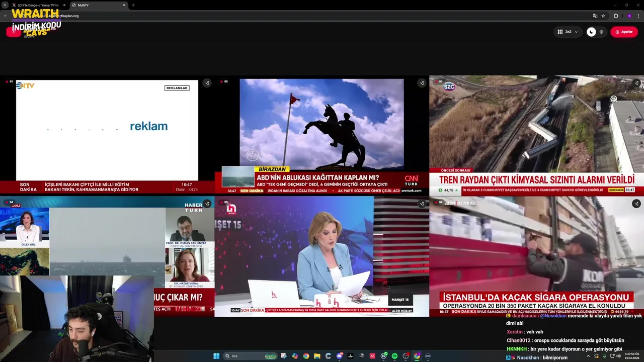Open the share icon on channel 03 SZC tile

pyautogui.click(x=636, y=82)
